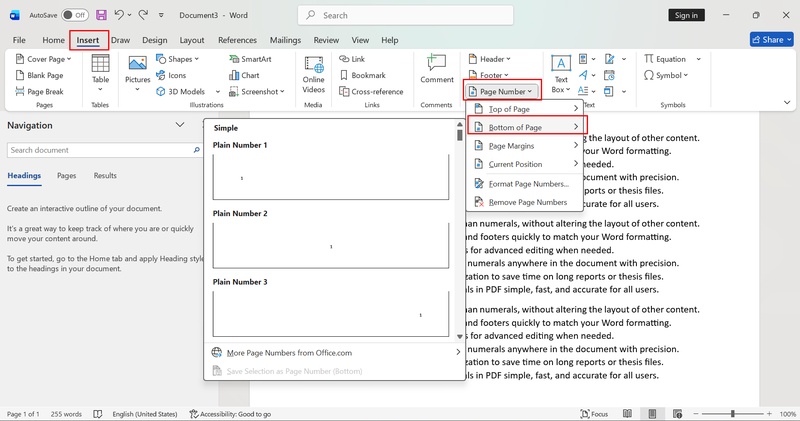The image size is (800, 421).
Task: Insert a Text Box
Action: [x=561, y=71]
